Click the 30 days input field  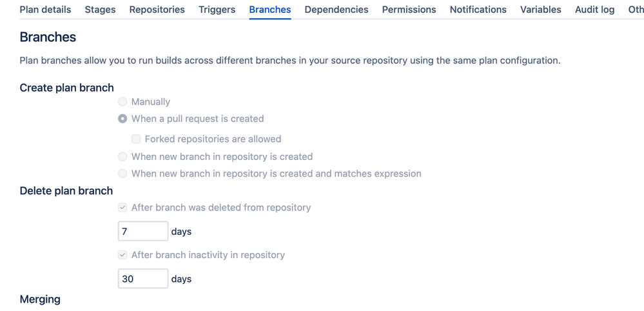coord(142,279)
